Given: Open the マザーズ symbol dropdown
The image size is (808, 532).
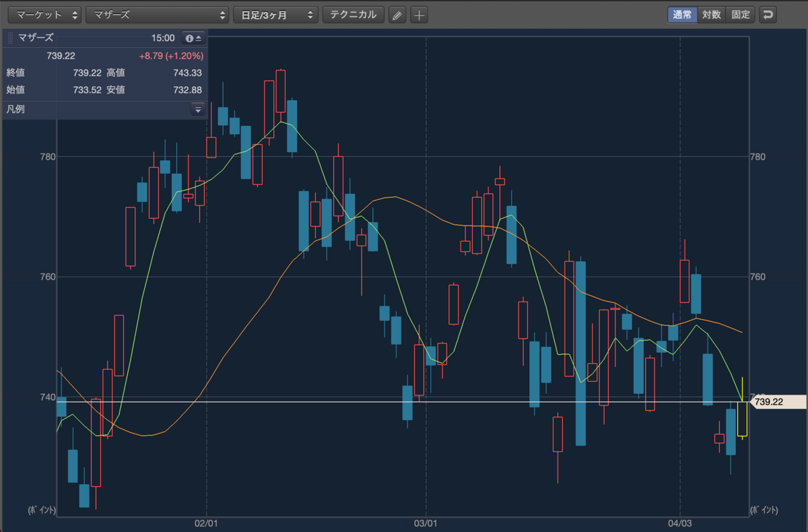Looking at the screenshot, I should (157, 15).
